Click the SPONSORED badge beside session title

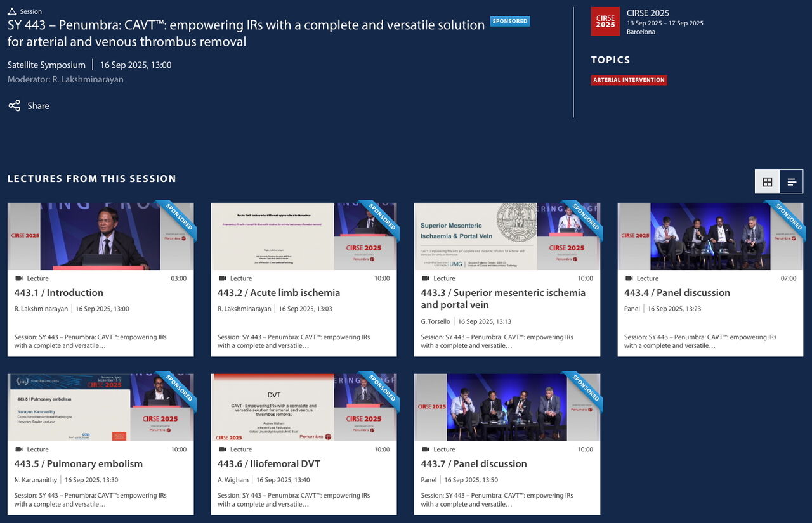click(x=510, y=22)
